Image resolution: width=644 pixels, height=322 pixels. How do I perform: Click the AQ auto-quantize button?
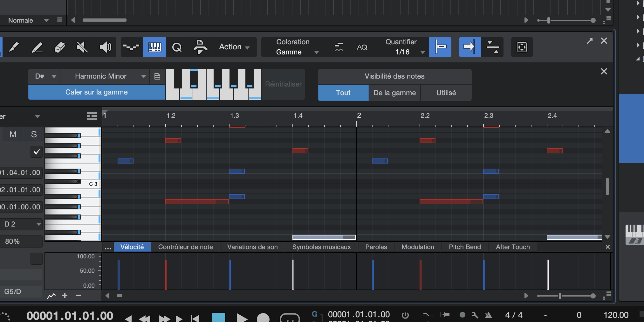point(362,47)
